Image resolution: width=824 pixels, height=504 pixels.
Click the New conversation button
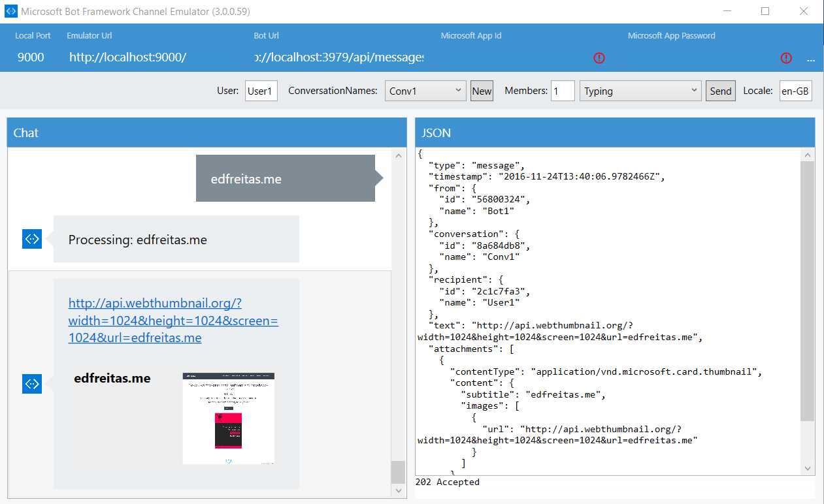point(482,91)
